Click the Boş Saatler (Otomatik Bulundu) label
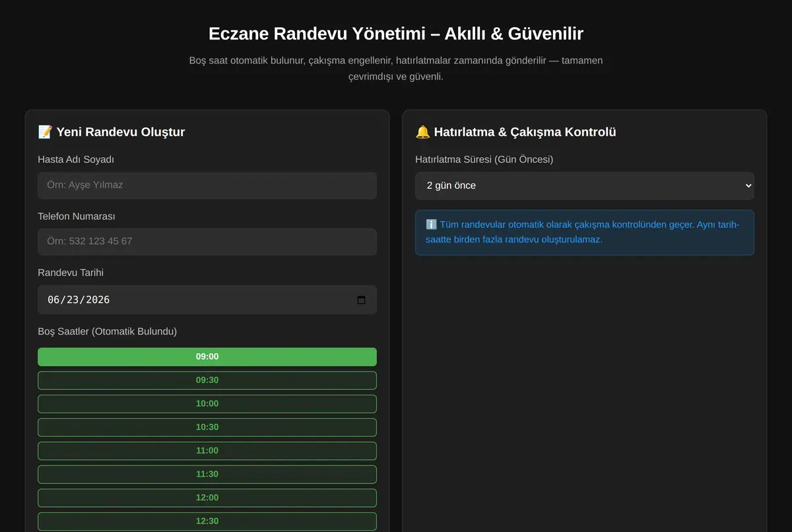Screen dimensions: 792x532 click(107, 331)
